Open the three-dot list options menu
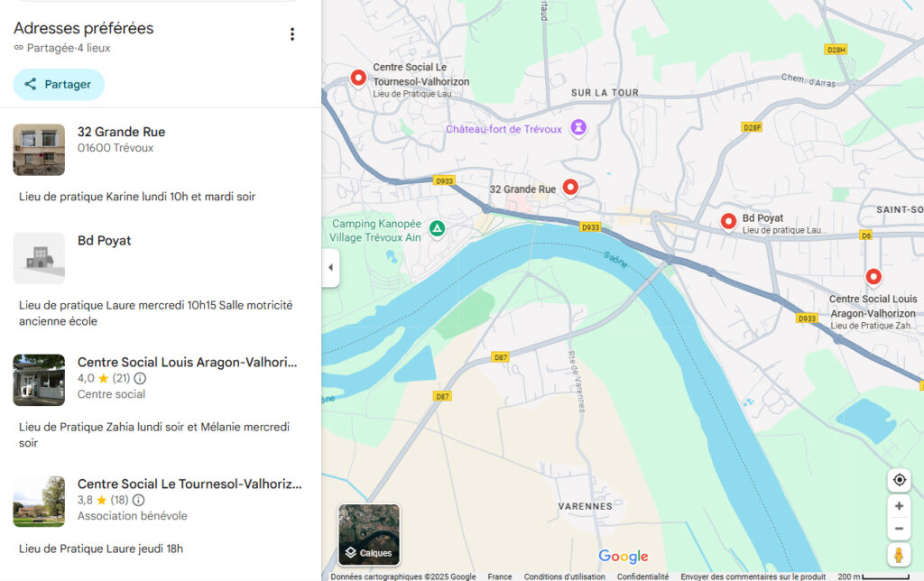Viewport: 924px width, 581px height. [291, 34]
